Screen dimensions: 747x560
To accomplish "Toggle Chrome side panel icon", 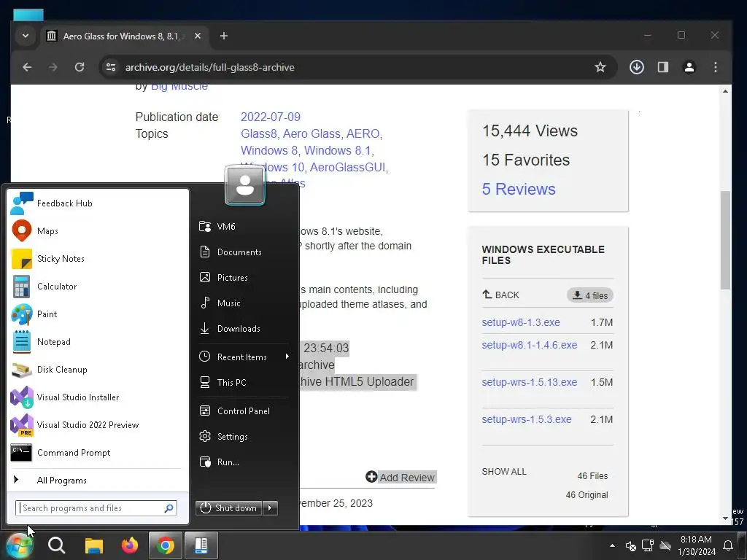I will pyautogui.click(x=662, y=67).
